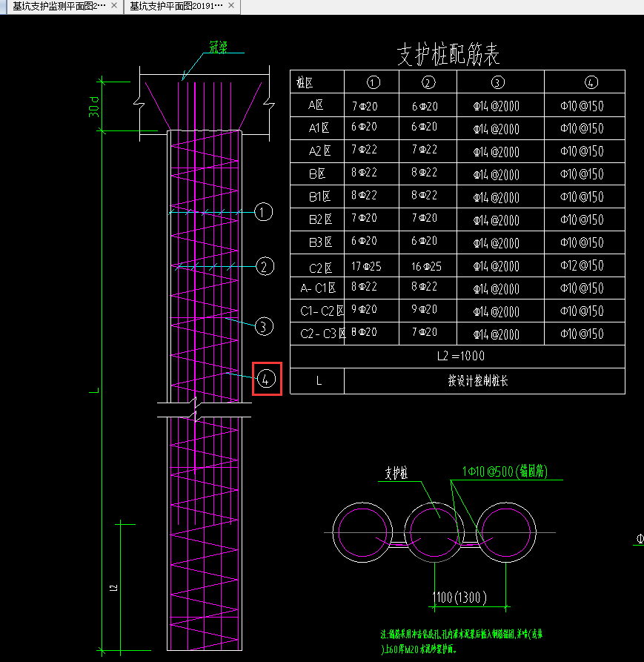Select the A1区 row label

tap(319, 128)
